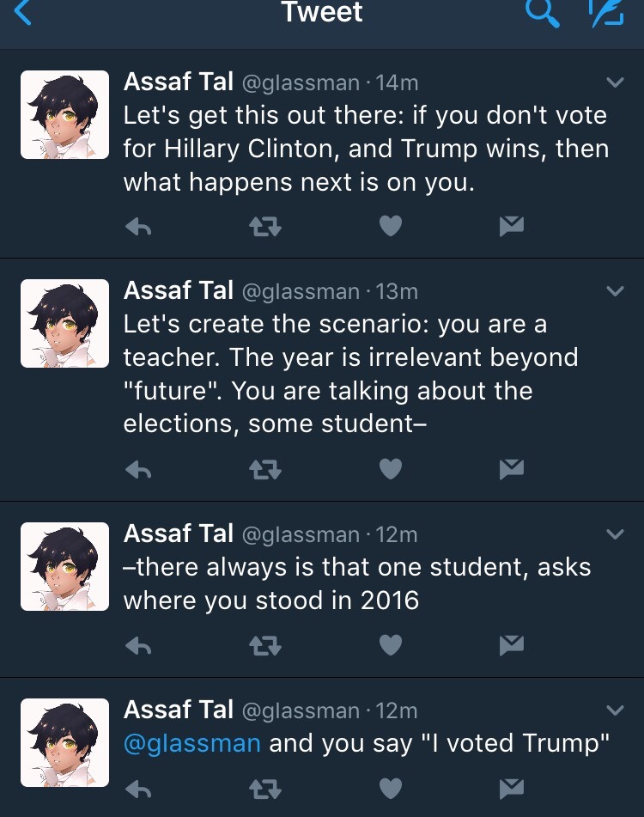This screenshot has height=817, width=644.
Task: Reply to the tweet posted 14m ago
Action: pyautogui.click(x=139, y=226)
